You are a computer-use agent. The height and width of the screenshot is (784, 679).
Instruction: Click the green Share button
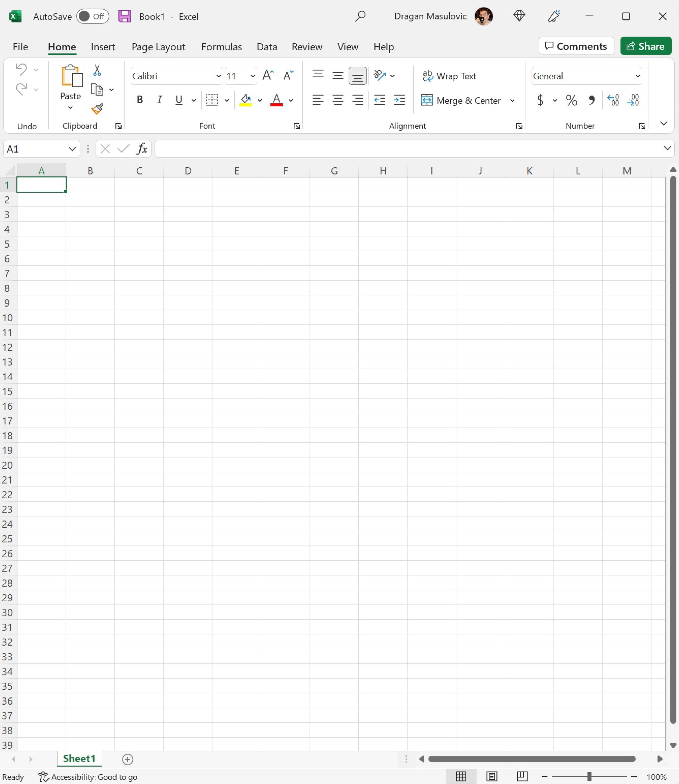tap(645, 46)
